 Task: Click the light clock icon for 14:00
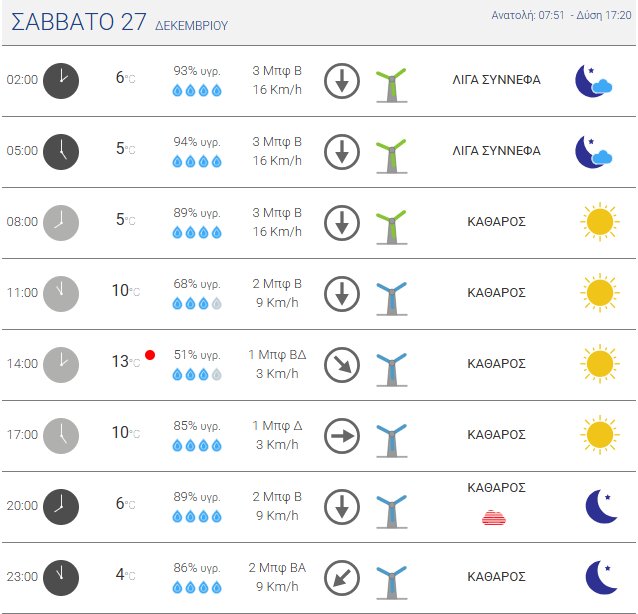(61, 364)
